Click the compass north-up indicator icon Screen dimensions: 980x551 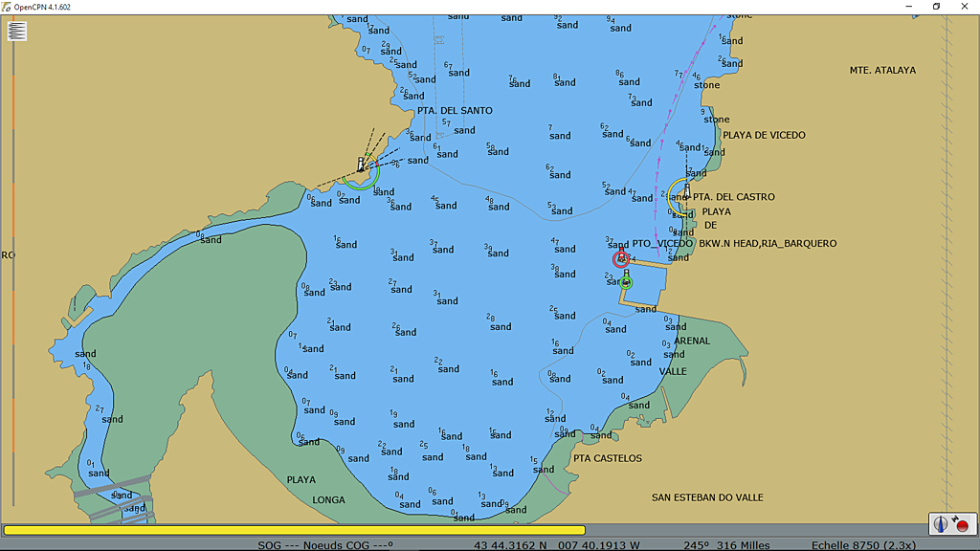[942, 524]
